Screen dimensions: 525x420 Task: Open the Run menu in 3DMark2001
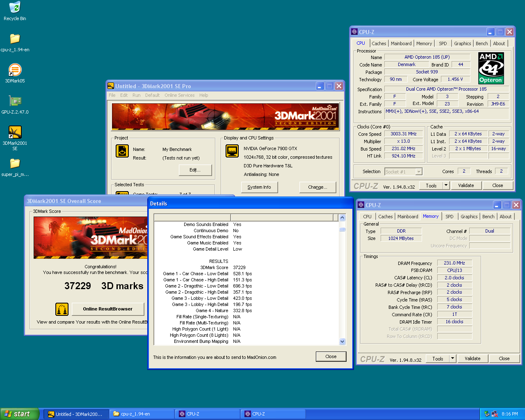(x=136, y=95)
